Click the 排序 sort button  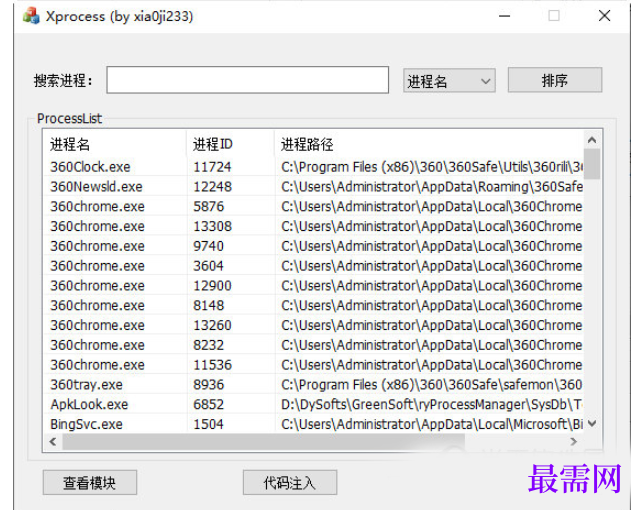tap(555, 80)
